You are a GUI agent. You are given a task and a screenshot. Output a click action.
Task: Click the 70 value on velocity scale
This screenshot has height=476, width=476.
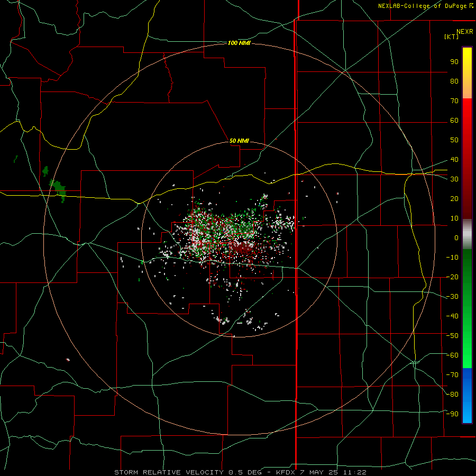454,101
